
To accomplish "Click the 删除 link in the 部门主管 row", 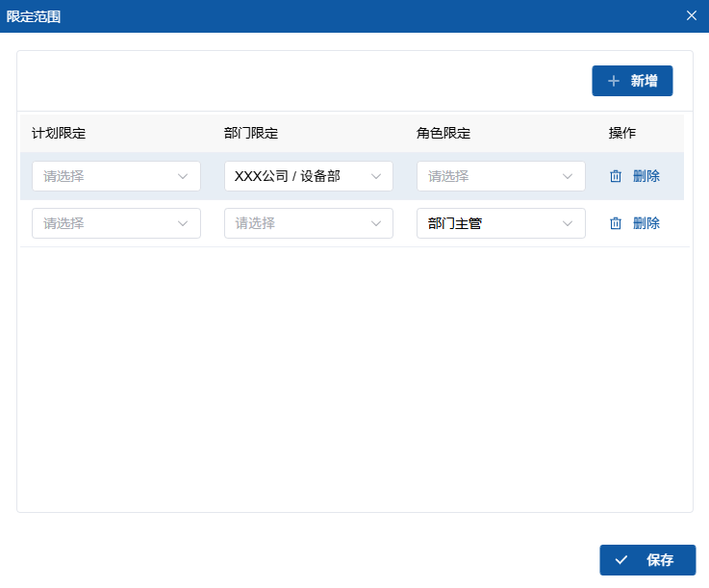I will pyautogui.click(x=646, y=223).
